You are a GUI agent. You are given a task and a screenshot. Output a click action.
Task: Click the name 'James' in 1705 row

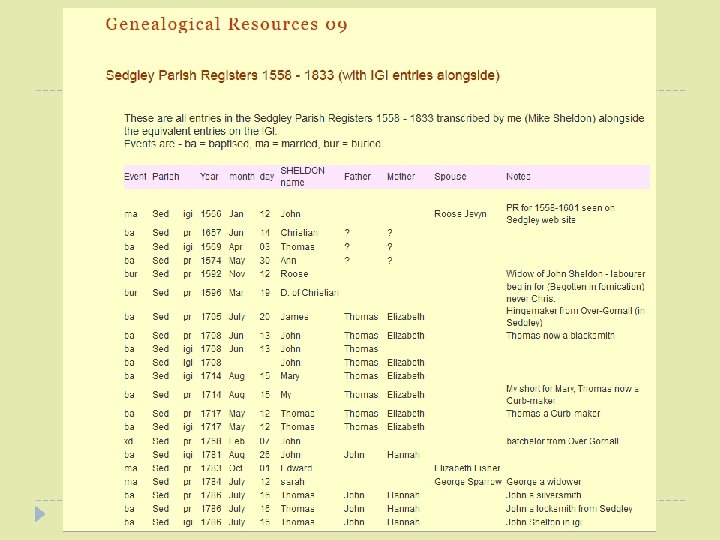click(294, 316)
